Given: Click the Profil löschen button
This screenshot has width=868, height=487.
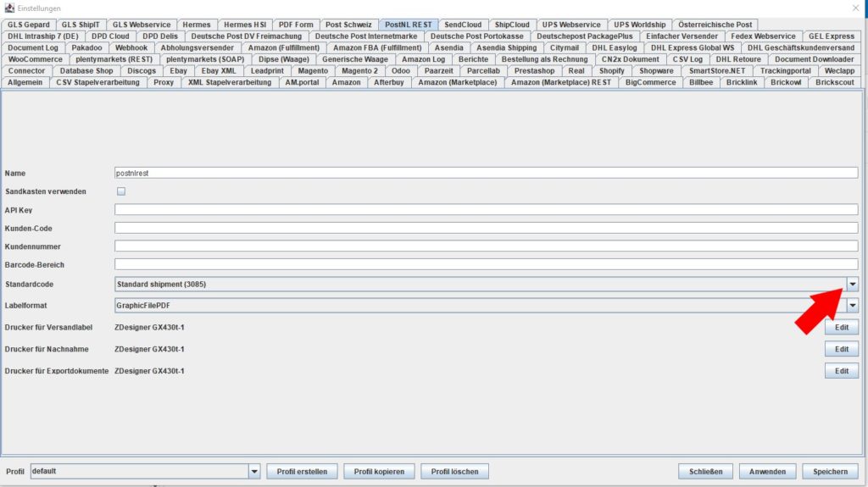Looking at the screenshot, I should 454,472.
